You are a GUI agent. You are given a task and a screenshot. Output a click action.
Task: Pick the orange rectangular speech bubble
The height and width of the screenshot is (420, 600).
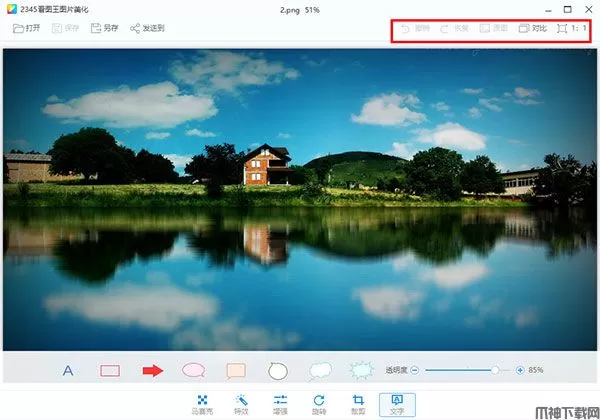[236, 371]
